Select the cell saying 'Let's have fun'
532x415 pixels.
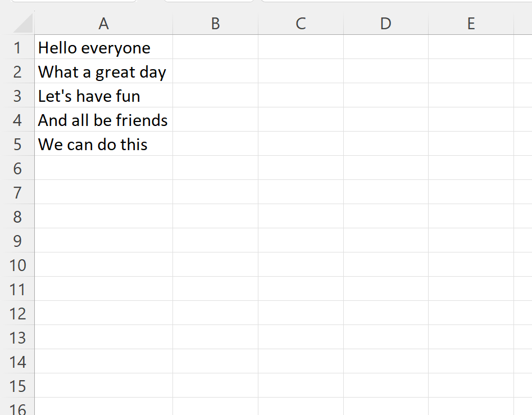[103, 96]
